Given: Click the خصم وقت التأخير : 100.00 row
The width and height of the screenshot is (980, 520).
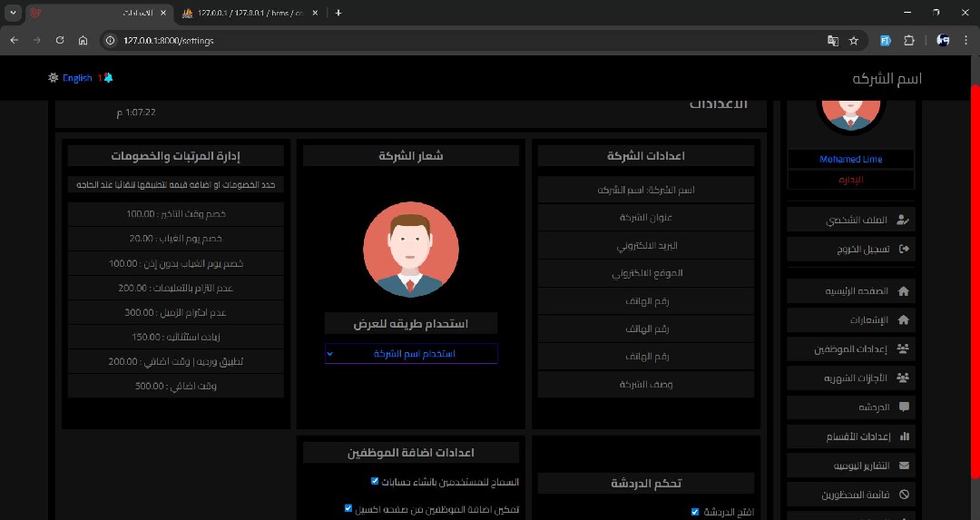Looking at the screenshot, I should tap(176, 214).
